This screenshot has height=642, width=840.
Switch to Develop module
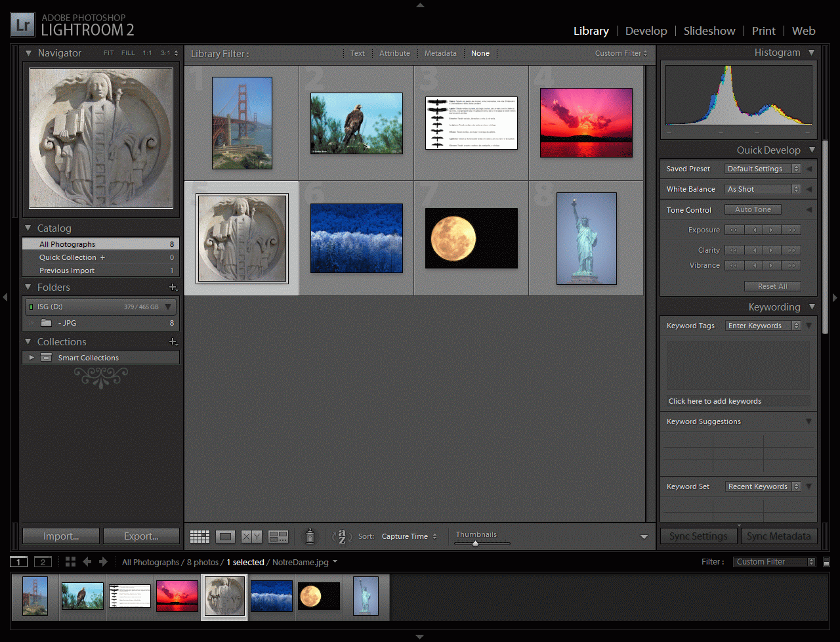point(646,31)
